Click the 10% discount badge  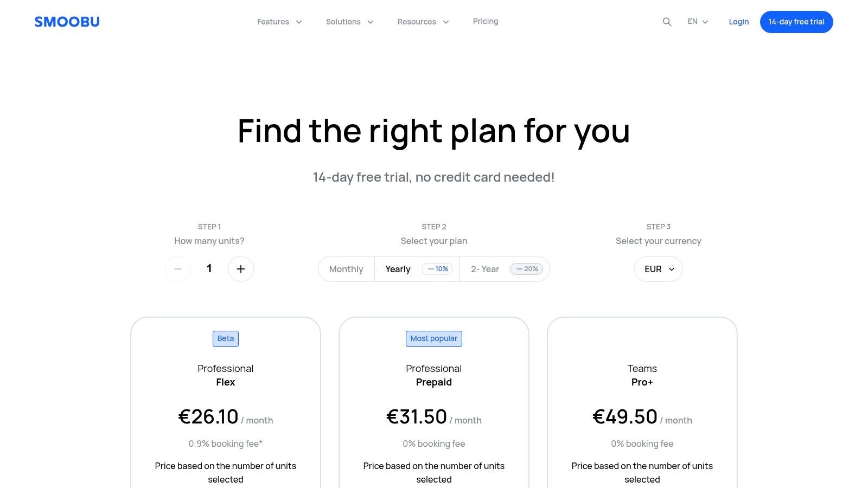437,269
